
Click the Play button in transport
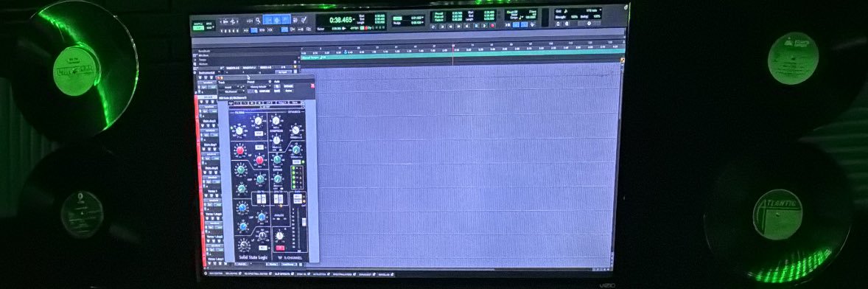(x=484, y=26)
